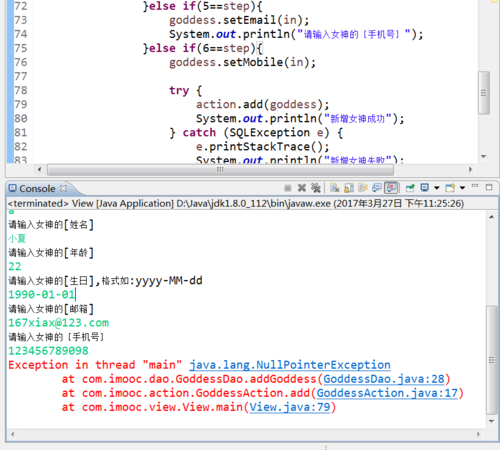This screenshot has width=500, height=450.
Task: Toggle Show Console When Standard Error Changes
Action: click(x=391, y=188)
